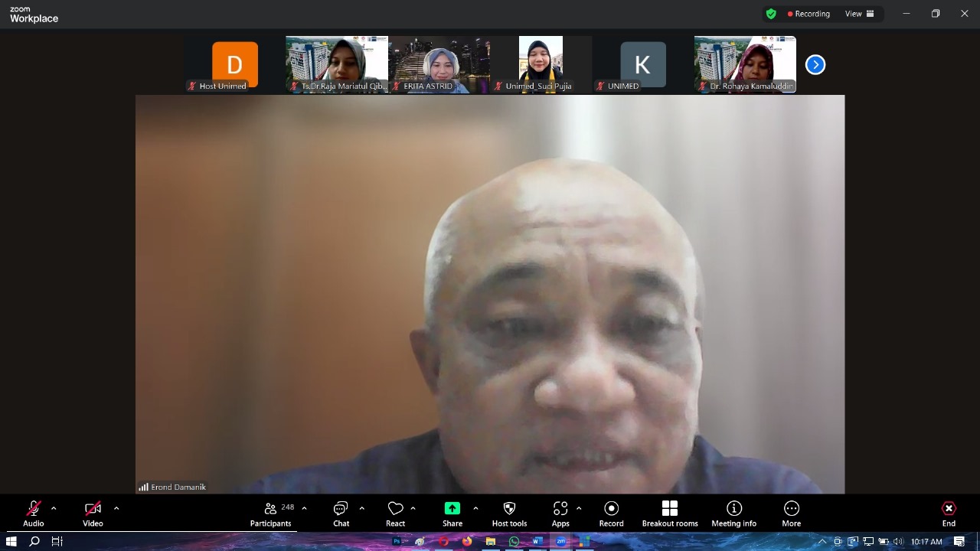Open the Apps icon
Screen dimensions: 980x551
[x=560, y=509]
